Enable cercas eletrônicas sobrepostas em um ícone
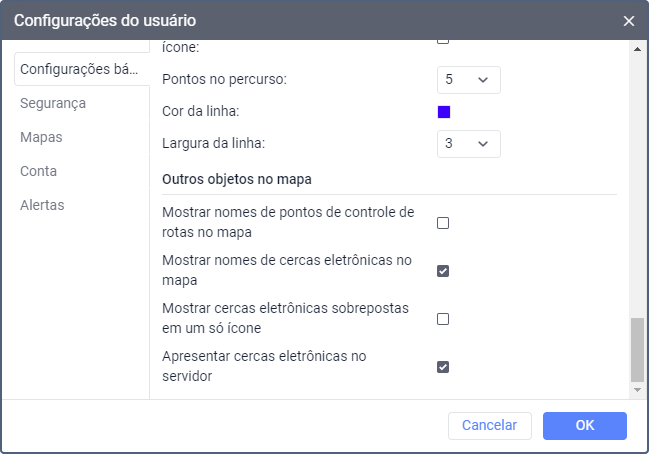 click(x=443, y=319)
